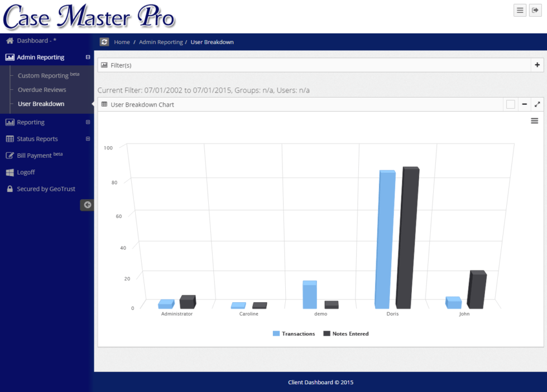The width and height of the screenshot is (547, 392).
Task: Open the Overdue Reviews report
Action: (x=42, y=89)
